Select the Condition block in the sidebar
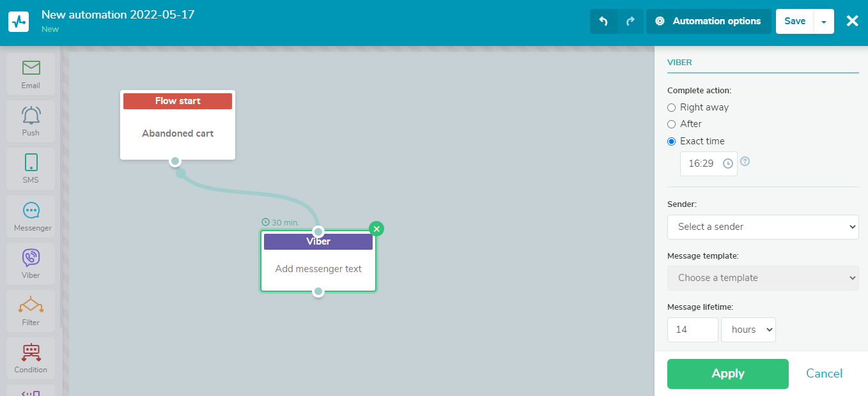This screenshot has height=396, width=868. pyautogui.click(x=30, y=357)
